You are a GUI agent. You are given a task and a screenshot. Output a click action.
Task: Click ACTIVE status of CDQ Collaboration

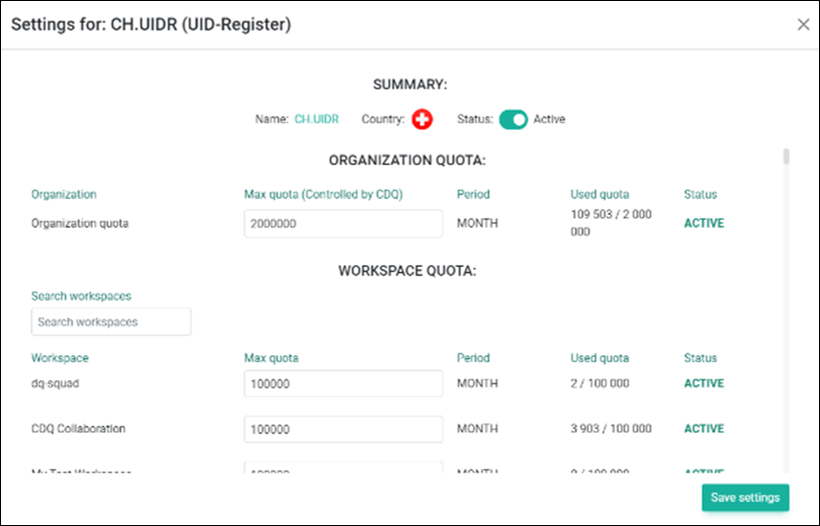pos(704,429)
